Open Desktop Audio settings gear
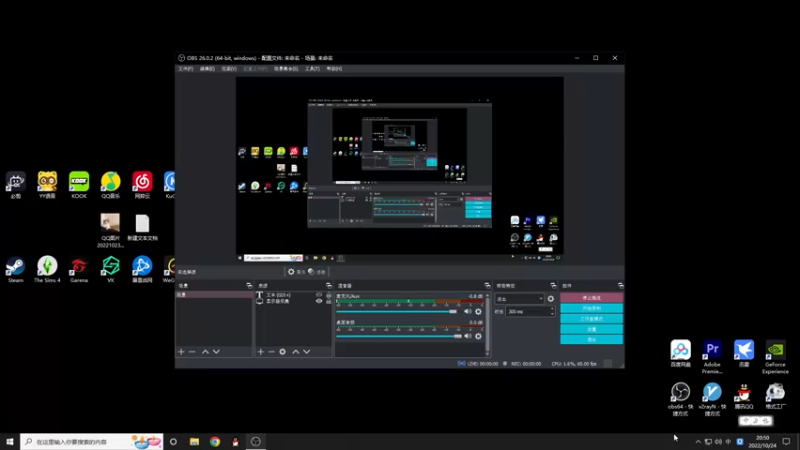 (478, 336)
